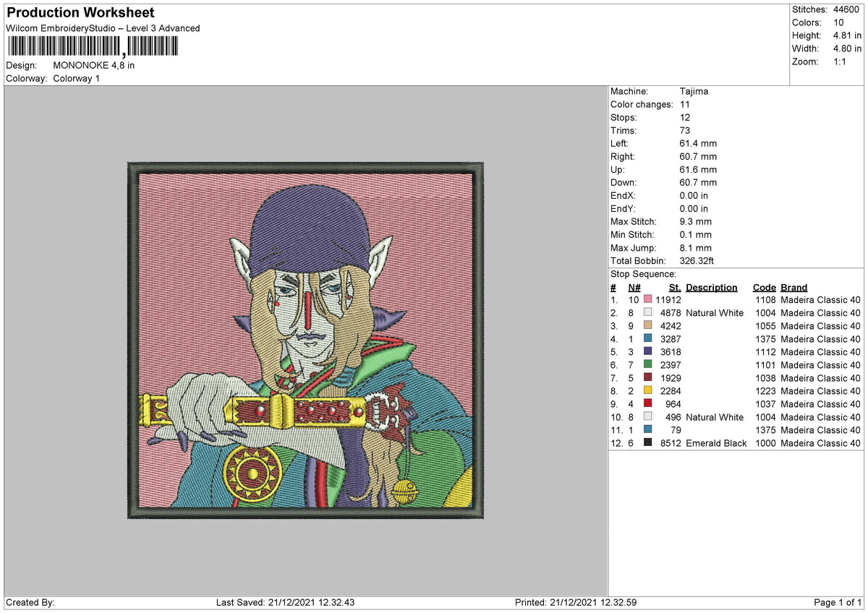Click the embroidery design preview image

305,340
